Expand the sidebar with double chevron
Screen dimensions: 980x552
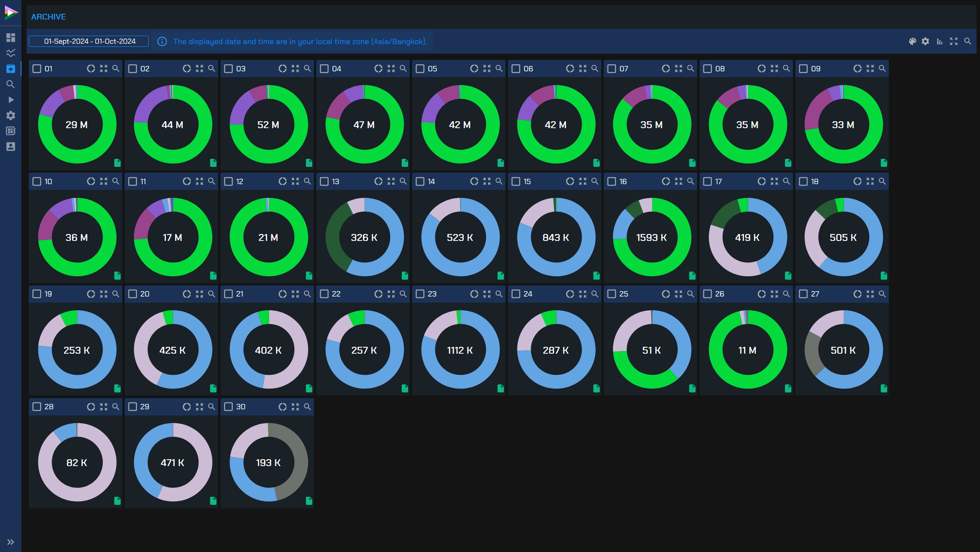11,542
